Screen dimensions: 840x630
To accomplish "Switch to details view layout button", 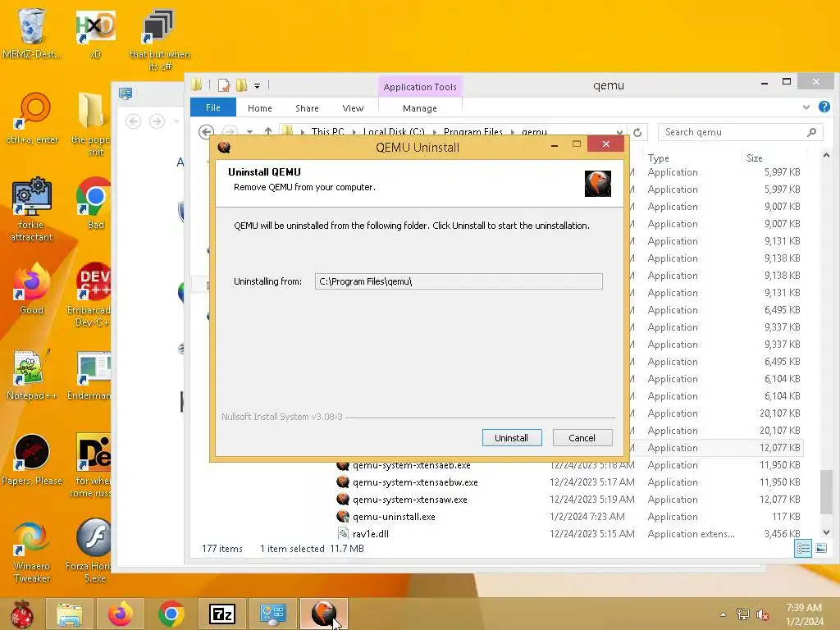I will tap(803, 548).
